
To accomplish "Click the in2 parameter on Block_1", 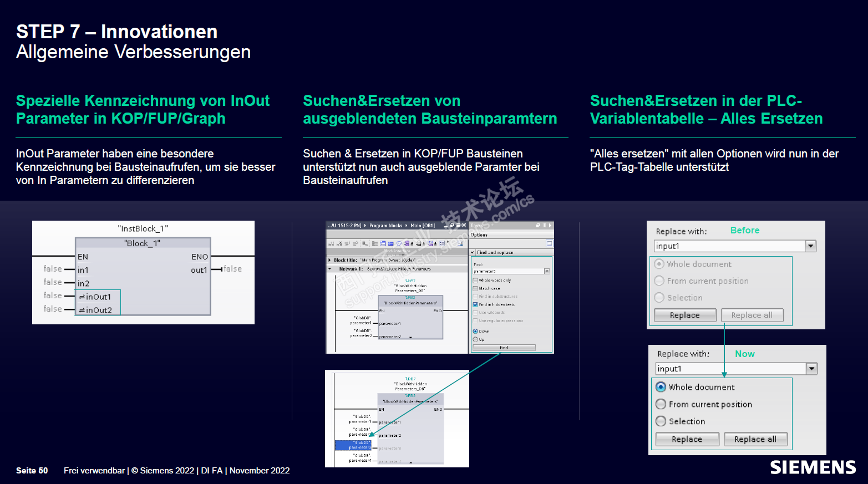I will pos(83,283).
